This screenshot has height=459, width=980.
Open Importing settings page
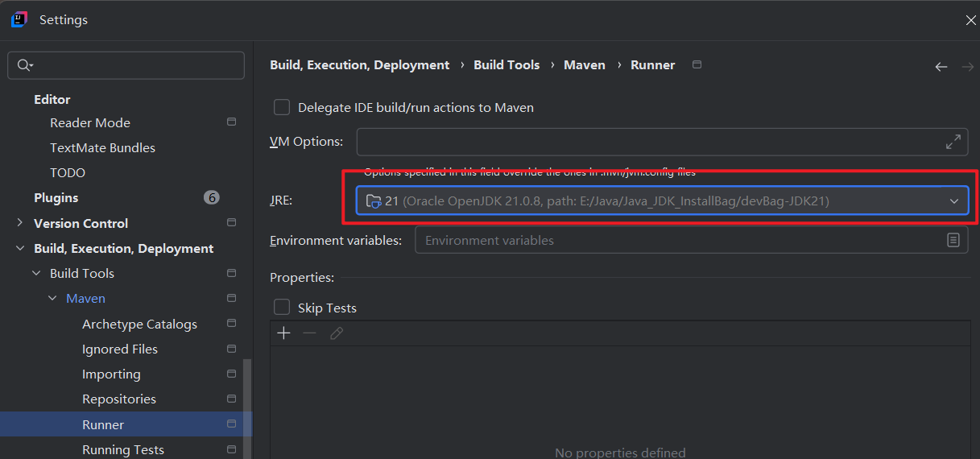[111, 374]
